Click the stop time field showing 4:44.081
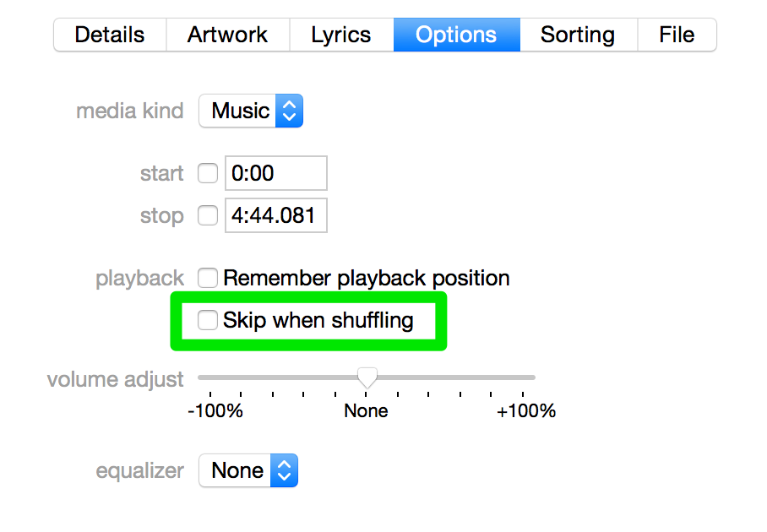The height and width of the screenshot is (532, 767). point(275,216)
